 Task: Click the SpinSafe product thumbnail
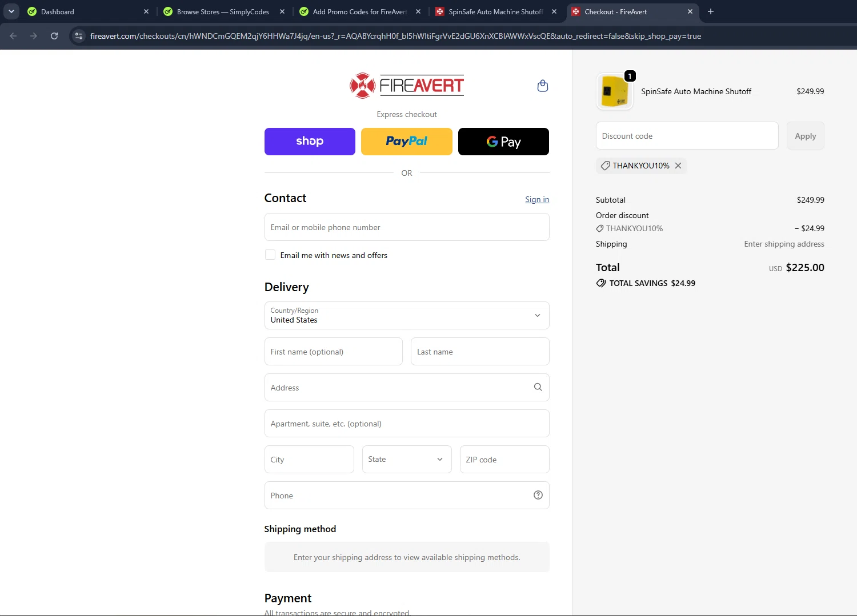tap(614, 91)
